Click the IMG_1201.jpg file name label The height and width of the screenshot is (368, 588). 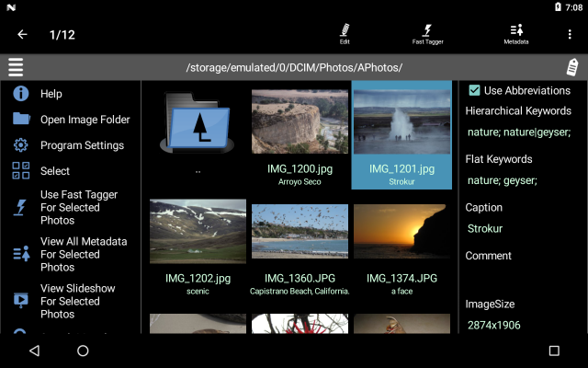[x=401, y=168]
